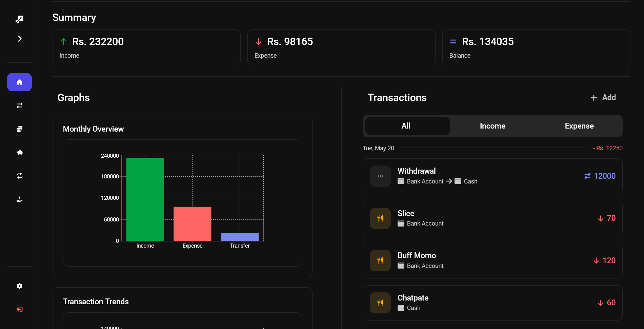Click the green Income bar in chart

coord(145,199)
